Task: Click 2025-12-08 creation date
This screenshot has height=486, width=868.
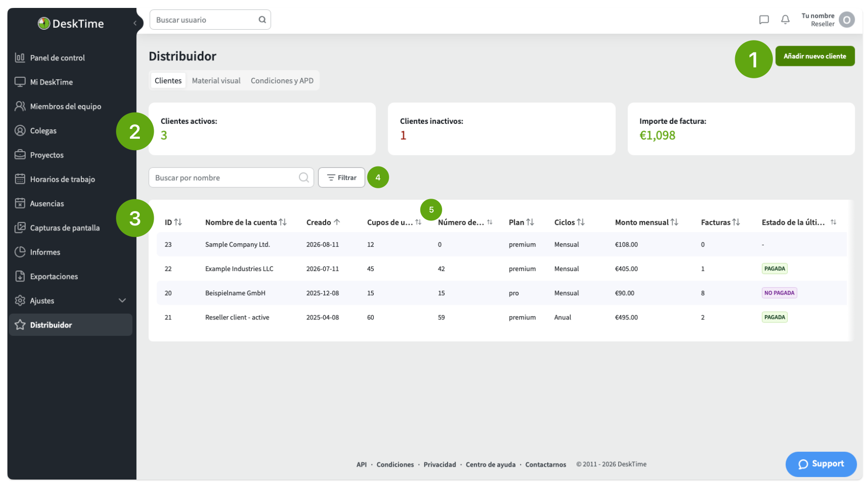Action: (x=323, y=293)
